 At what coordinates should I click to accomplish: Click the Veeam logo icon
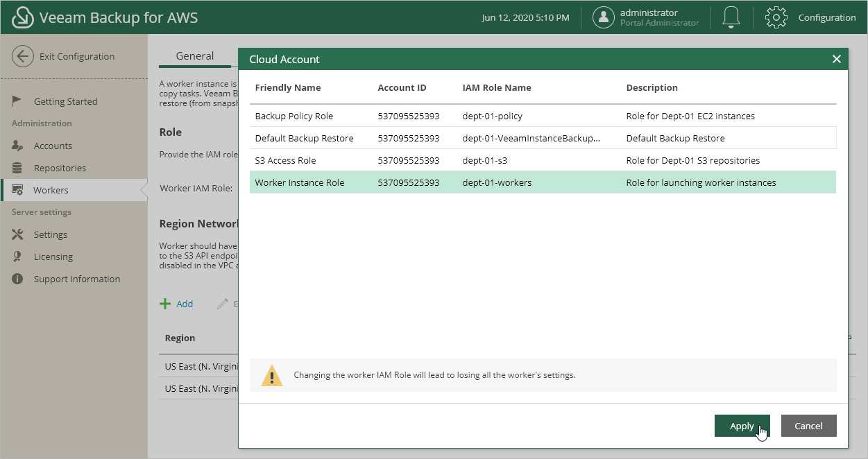pyautogui.click(x=23, y=17)
